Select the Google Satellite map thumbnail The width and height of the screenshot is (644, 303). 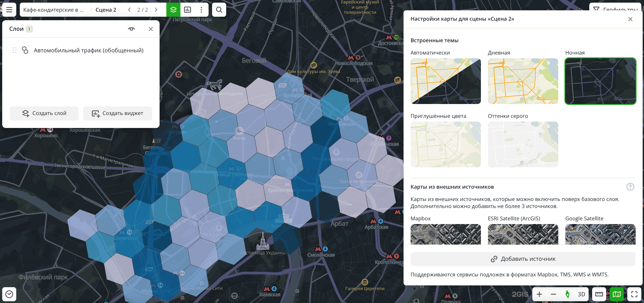600,234
